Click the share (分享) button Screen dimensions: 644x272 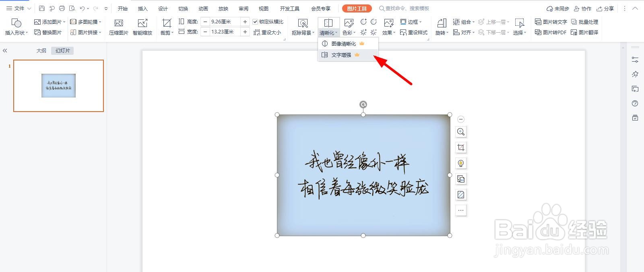pyautogui.click(x=605, y=8)
